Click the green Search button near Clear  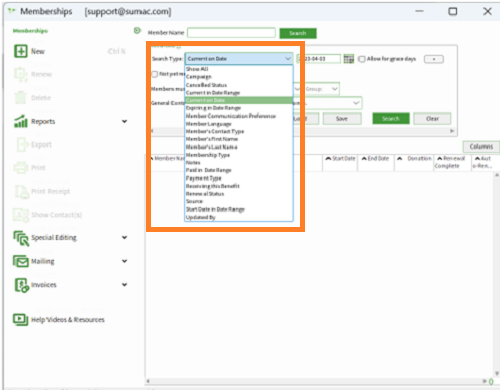coord(391,119)
